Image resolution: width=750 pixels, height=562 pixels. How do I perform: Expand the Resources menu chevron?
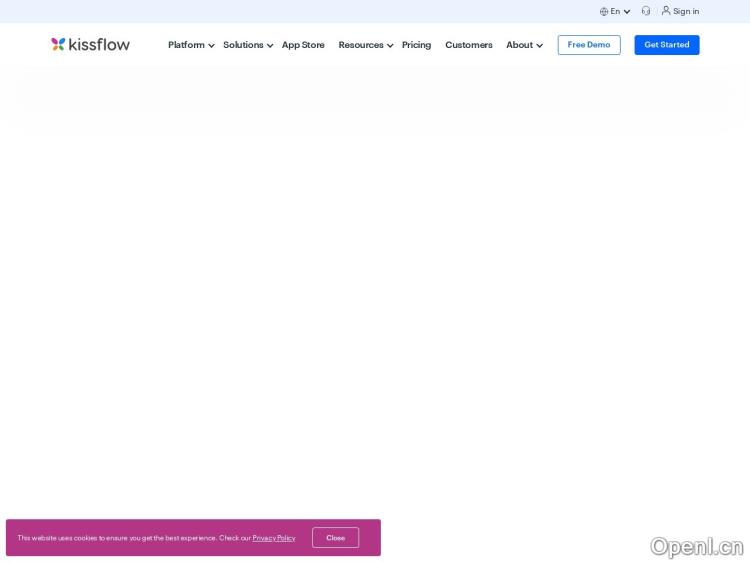pyautogui.click(x=390, y=45)
